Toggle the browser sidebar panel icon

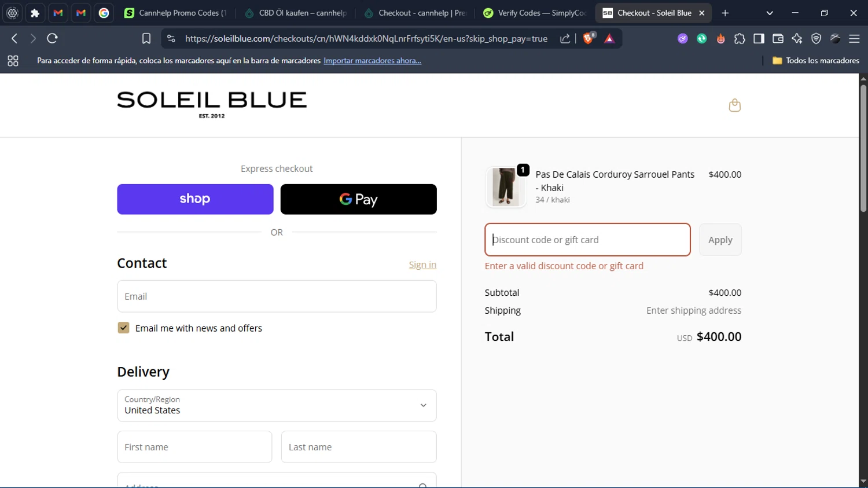[759, 39]
